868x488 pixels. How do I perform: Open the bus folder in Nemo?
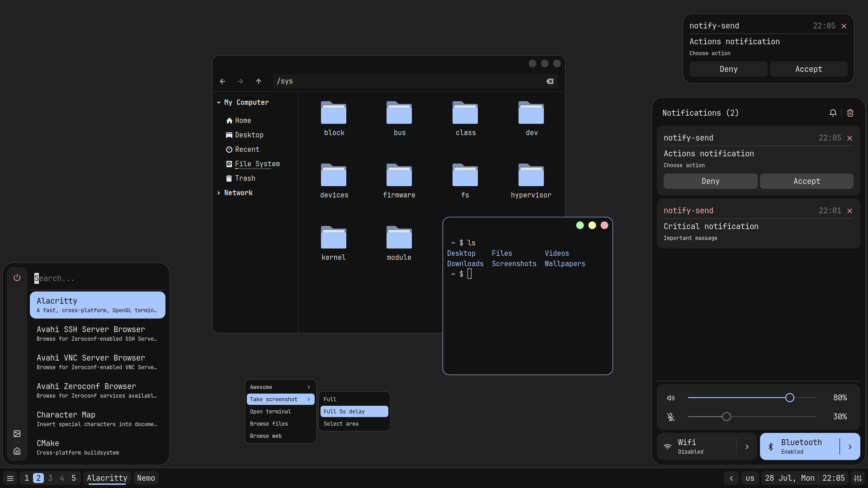(x=399, y=113)
